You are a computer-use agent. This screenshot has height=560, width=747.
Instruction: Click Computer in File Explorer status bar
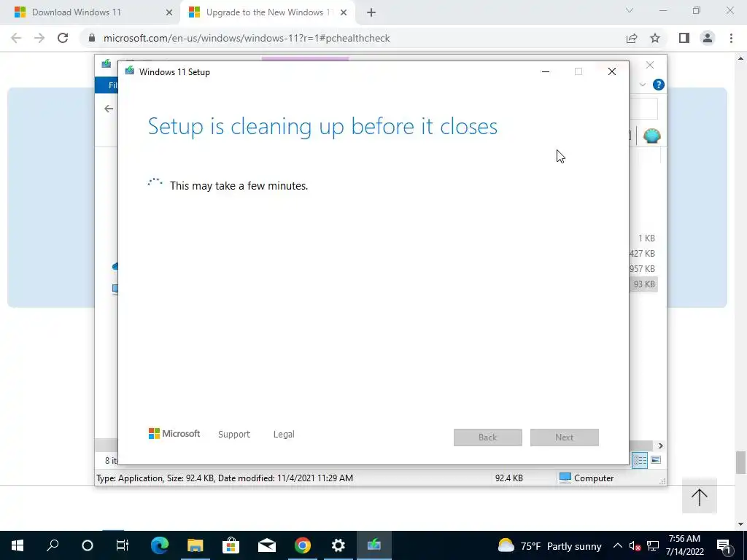point(587,478)
